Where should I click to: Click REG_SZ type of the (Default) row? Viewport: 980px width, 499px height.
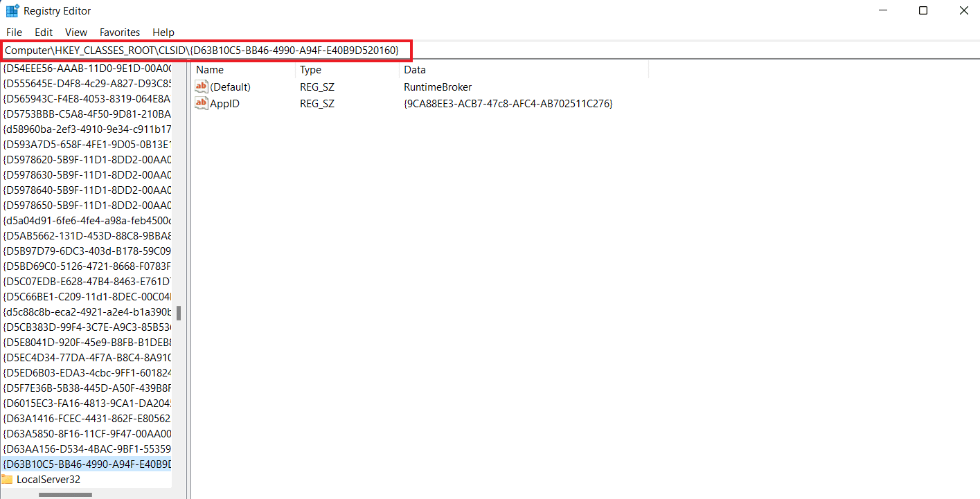coord(317,87)
